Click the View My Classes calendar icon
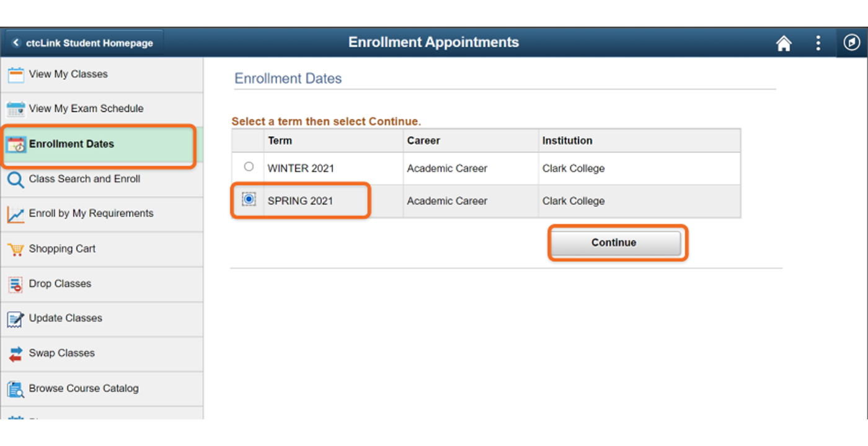The height and width of the screenshot is (446, 868). tap(15, 75)
